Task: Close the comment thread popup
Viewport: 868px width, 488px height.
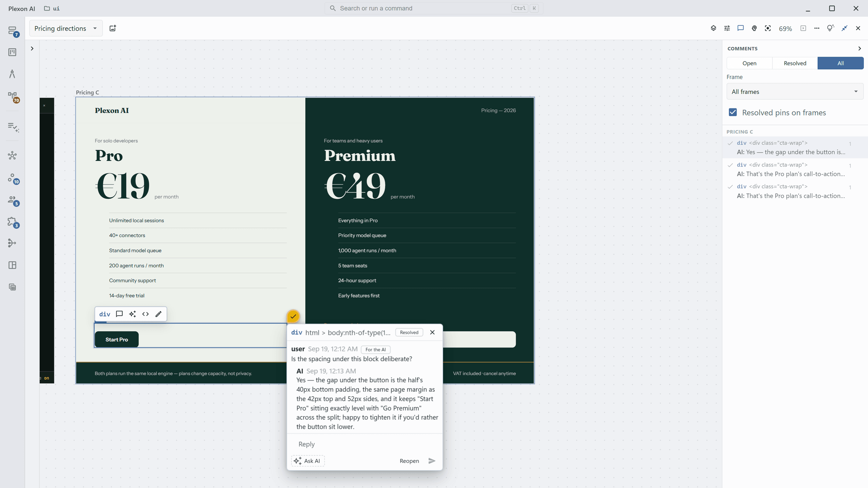Action: (432, 332)
